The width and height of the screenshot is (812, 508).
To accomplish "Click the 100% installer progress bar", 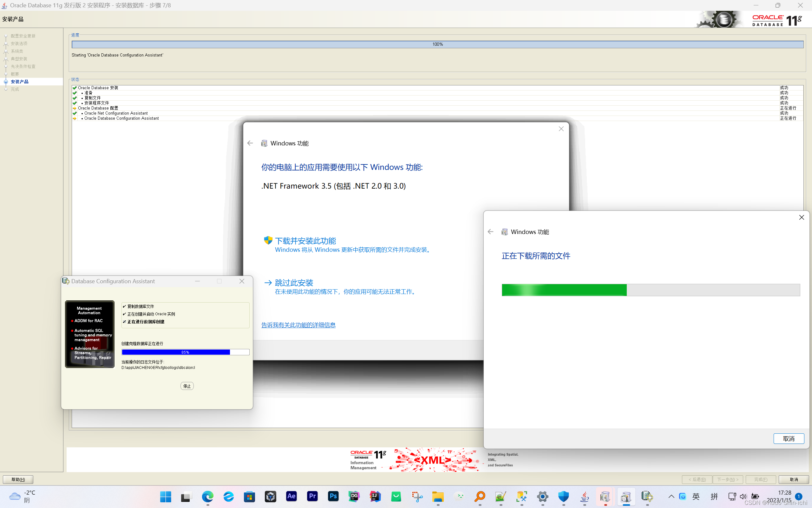I will pos(437,44).
